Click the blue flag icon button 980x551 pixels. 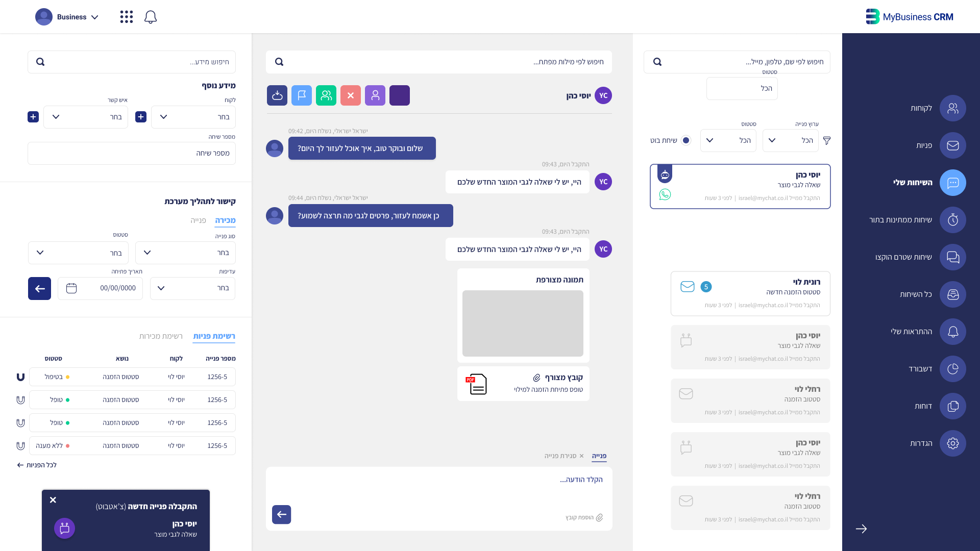tap(302, 95)
